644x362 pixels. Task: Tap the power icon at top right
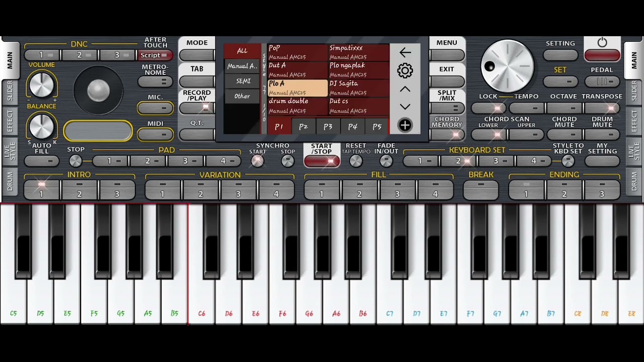coord(602,43)
